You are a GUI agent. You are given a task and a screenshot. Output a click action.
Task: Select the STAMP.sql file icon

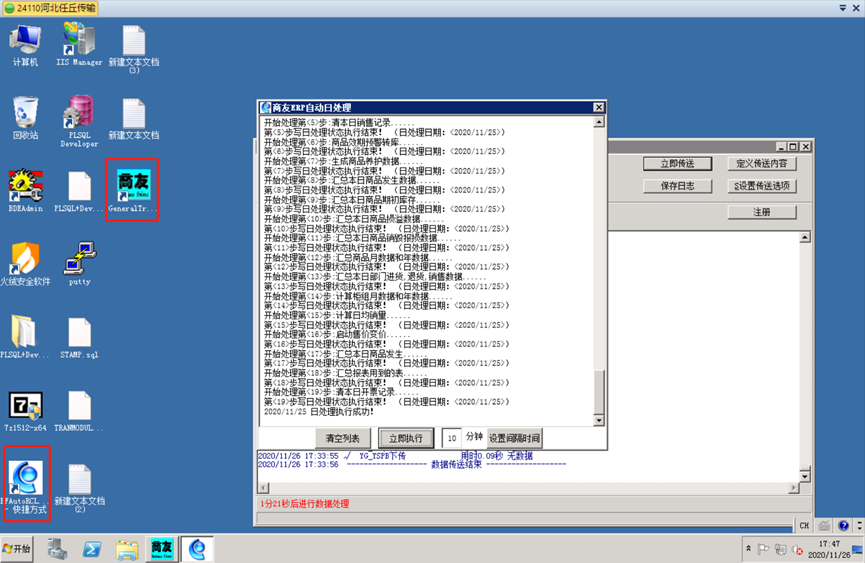pyautogui.click(x=79, y=336)
